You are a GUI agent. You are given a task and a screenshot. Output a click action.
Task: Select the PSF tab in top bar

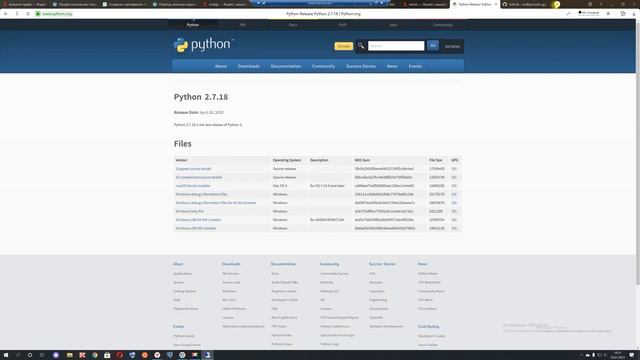[x=243, y=25]
